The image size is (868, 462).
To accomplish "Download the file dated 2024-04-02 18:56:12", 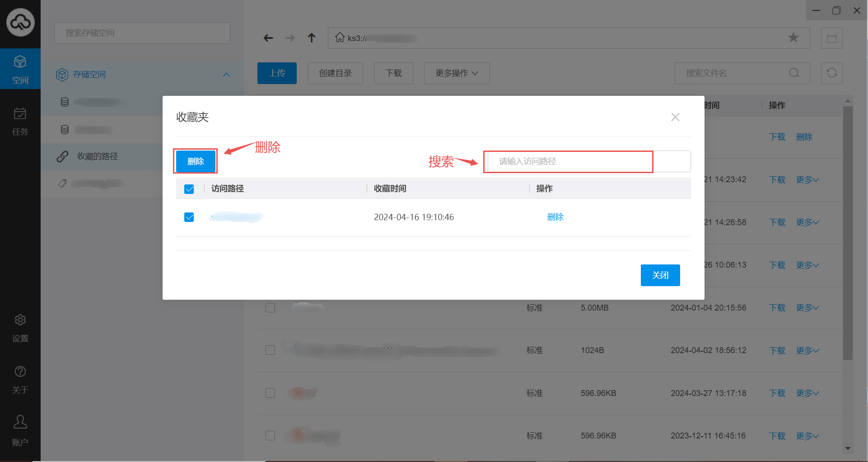I will pos(778,351).
